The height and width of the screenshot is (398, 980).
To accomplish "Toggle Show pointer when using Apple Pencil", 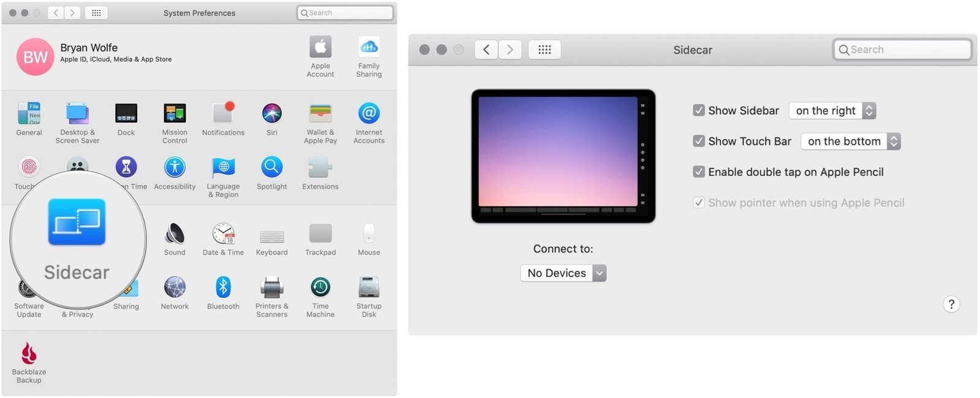I will tap(698, 202).
